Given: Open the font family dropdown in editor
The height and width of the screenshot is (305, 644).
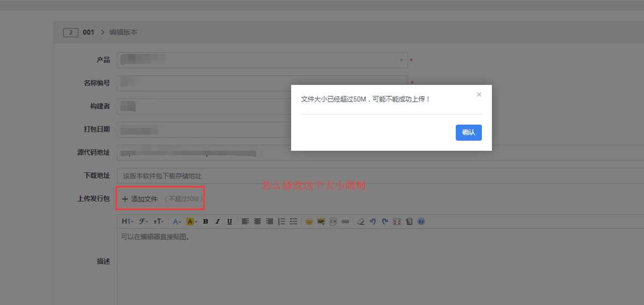Looking at the screenshot, I should (144, 221).
